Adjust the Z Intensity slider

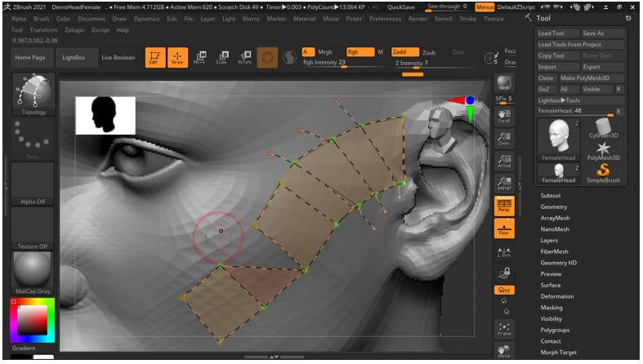(435, 64)
